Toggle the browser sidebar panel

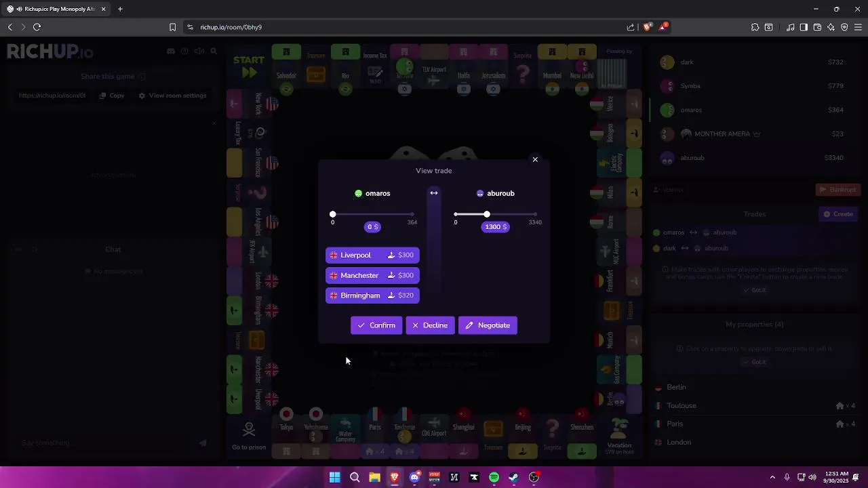point(804,27)
